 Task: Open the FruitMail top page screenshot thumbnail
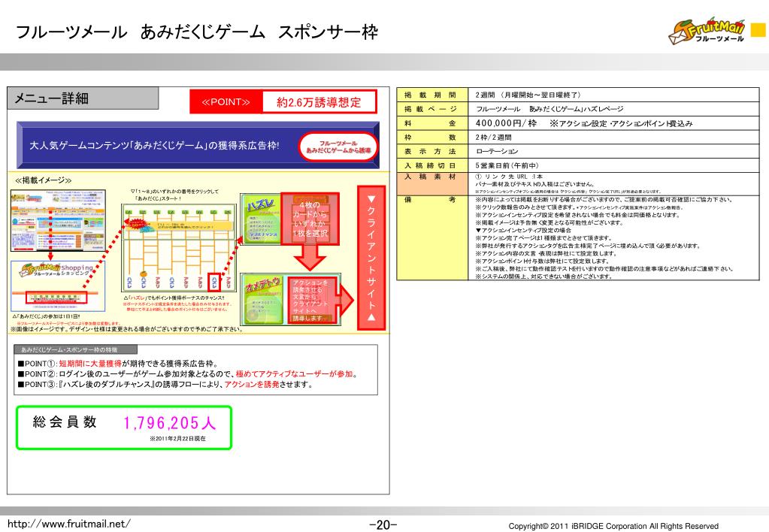coord(59,221)
